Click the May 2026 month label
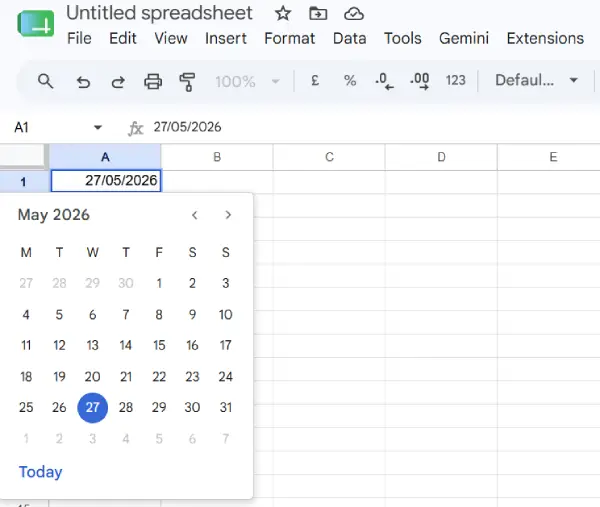 54,215
